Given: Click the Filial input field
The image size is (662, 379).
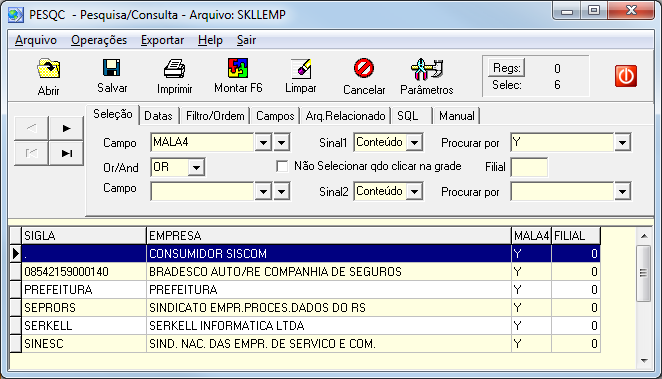Looking at the screenshot, I should (529, 167).
